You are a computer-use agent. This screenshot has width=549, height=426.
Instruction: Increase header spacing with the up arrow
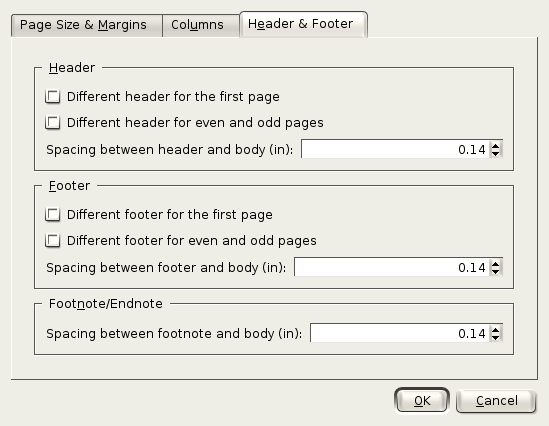pos(495,145)
